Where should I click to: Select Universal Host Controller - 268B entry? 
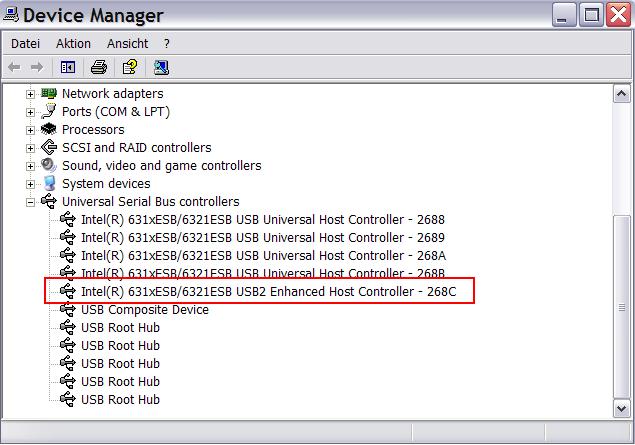263,273
